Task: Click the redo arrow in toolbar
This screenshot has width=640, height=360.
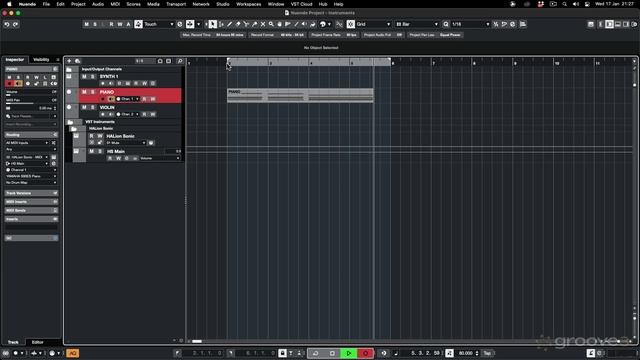Action: point(15,24)
